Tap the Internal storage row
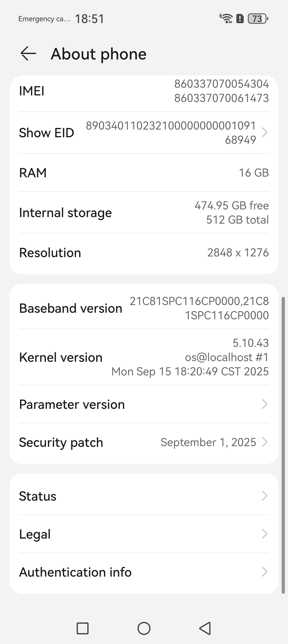This screenshot has width=288, height=644. coord(144,213)
